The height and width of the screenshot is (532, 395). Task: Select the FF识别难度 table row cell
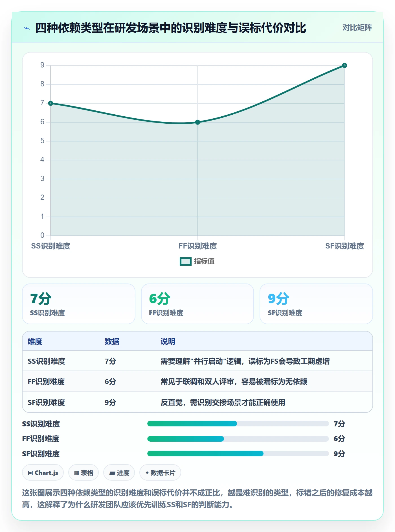point(46,382)
